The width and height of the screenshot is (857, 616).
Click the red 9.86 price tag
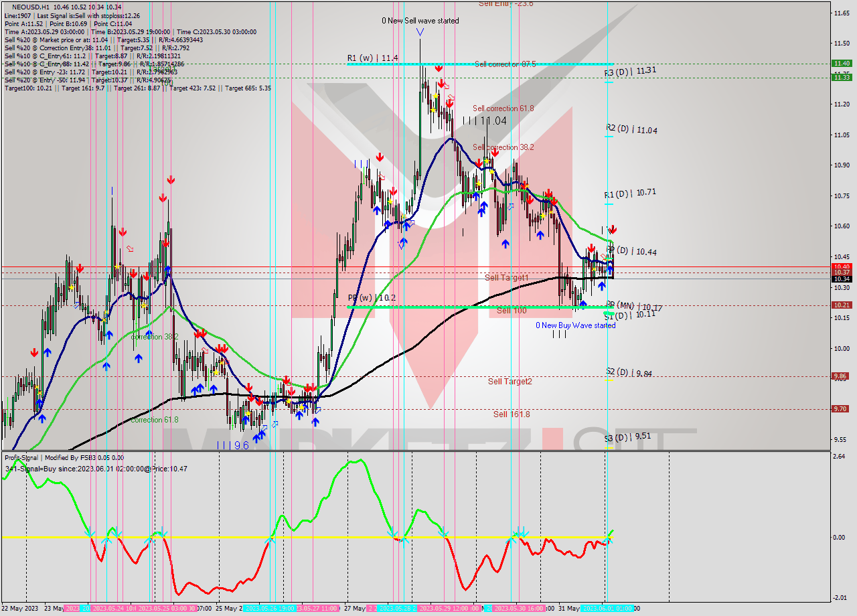point(842,376)
